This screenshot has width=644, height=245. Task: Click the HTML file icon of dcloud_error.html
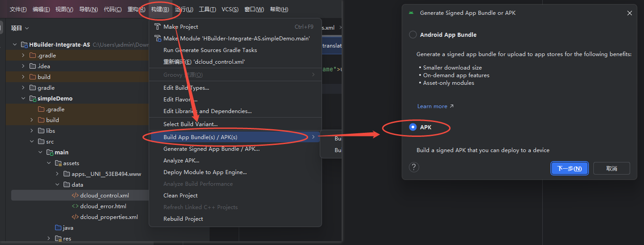tap(75, 206)
